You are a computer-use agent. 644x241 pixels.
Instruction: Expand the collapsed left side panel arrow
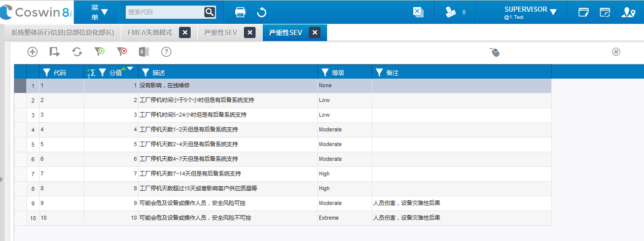tap(2, 179)
